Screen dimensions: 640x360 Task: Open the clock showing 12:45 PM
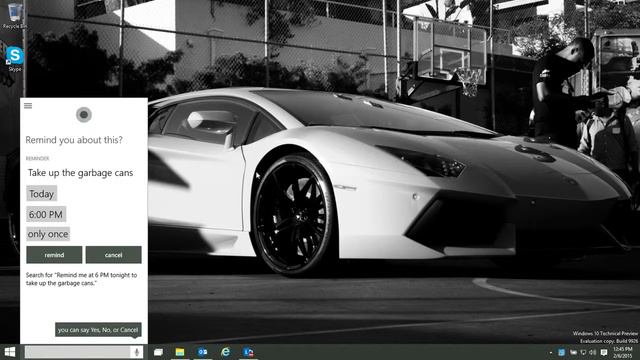[x=623, y=352]
